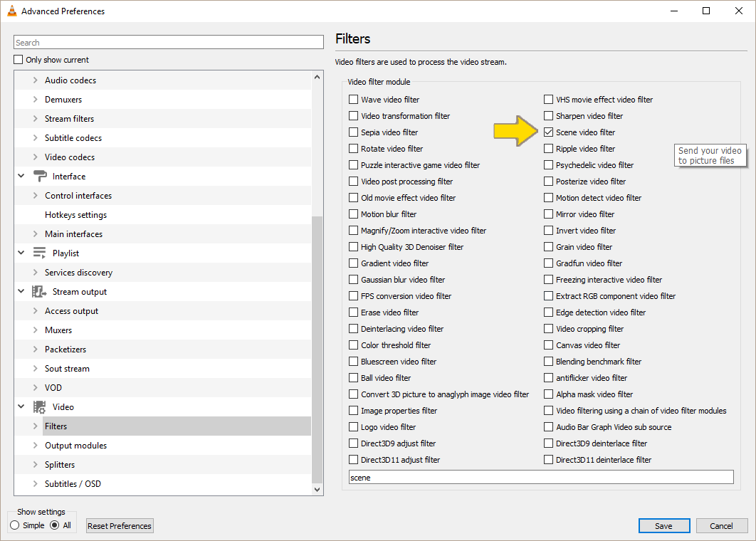
Task: Click the Video film icon in tree
Action: point(39,407)
